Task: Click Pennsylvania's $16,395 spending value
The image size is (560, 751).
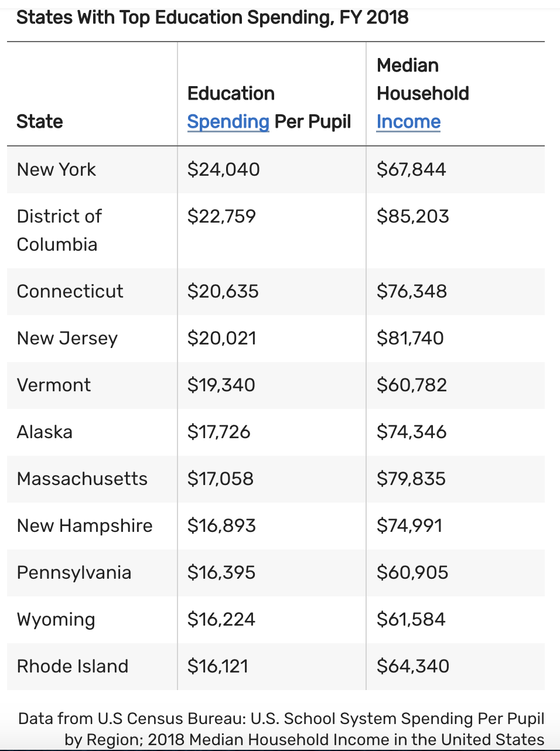Action: (x=221, y=573)
